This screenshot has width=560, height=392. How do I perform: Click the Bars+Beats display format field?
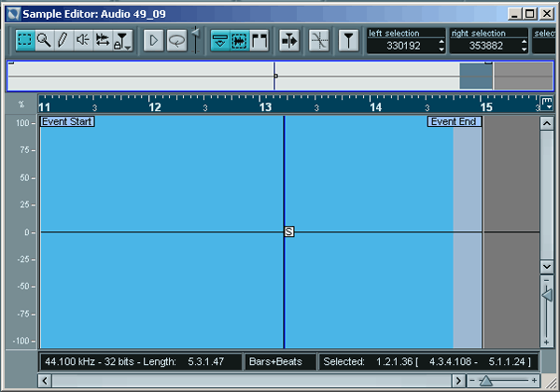pos(280,361)
